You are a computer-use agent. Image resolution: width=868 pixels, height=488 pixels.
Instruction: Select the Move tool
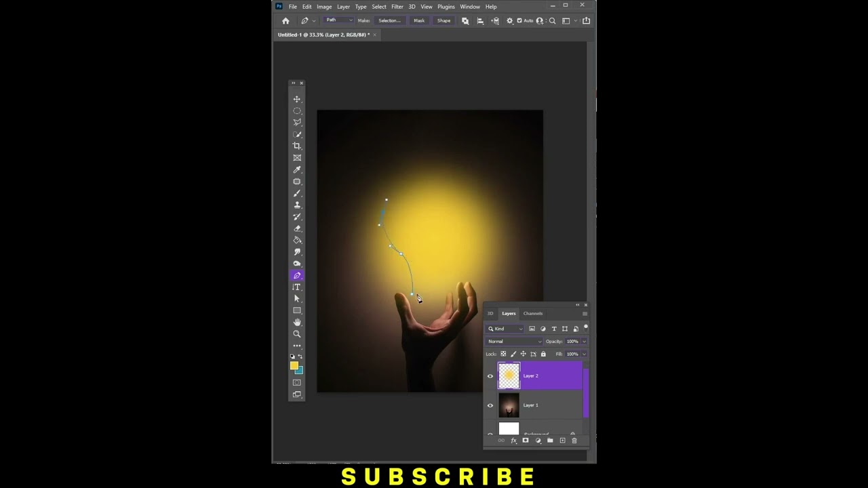pyautogui.click(x=296, y=99)
